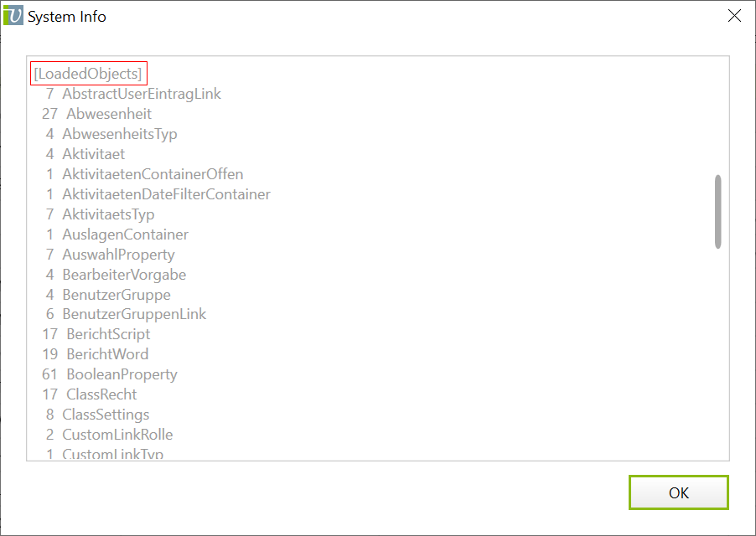Click the AktivitaetsTyp entry
This screenshot has height=536, width=756.
108,214
